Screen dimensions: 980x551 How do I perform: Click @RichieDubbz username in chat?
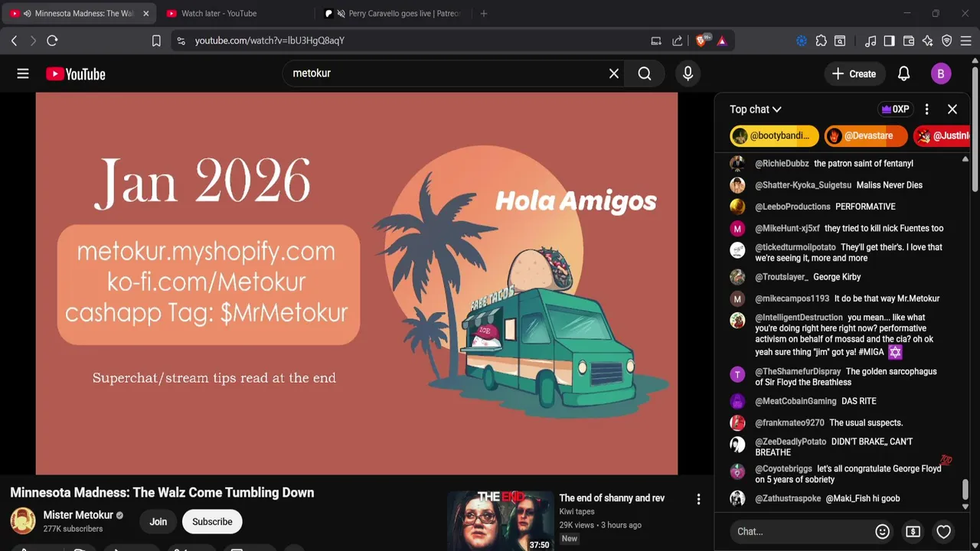point(782,164)
